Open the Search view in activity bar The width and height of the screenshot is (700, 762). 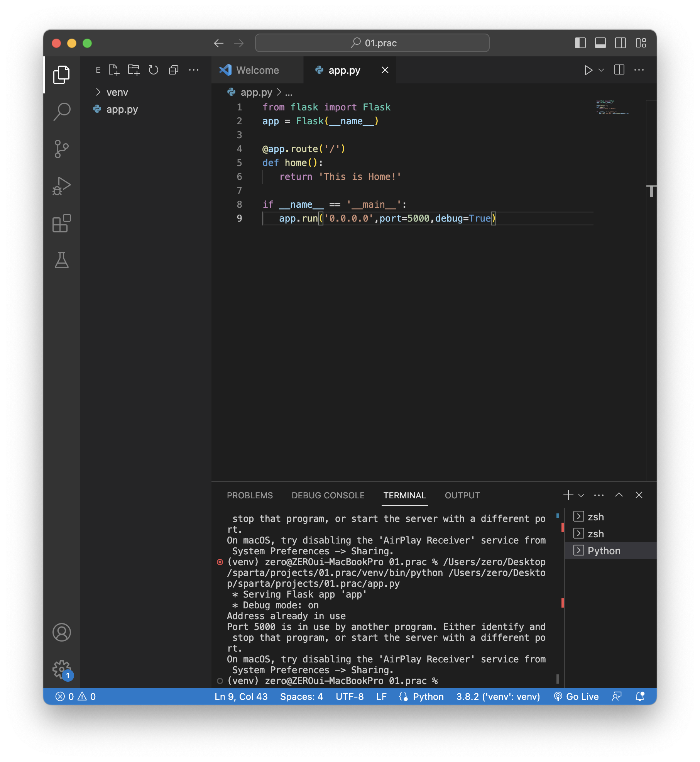click(x=61, y=112)
